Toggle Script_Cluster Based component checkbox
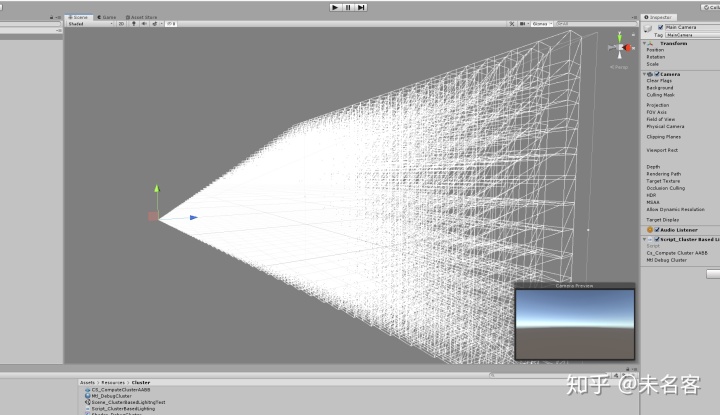Image resolution: width=720 pixels, height=415 pixels. click(x=657, y=239)
